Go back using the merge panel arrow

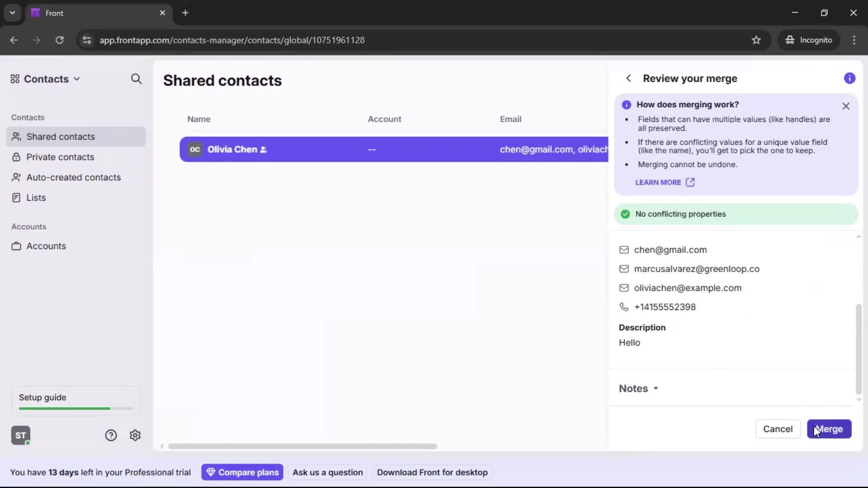(629, 78)
